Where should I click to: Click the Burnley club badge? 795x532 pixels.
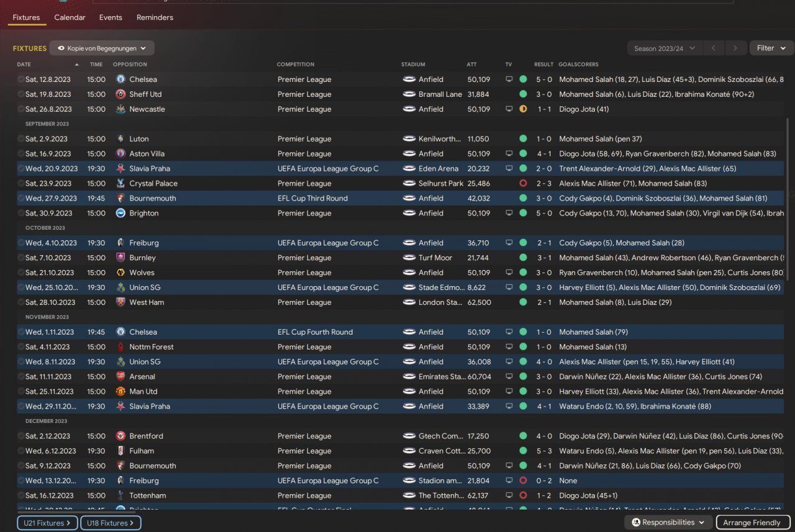point(120,258)
